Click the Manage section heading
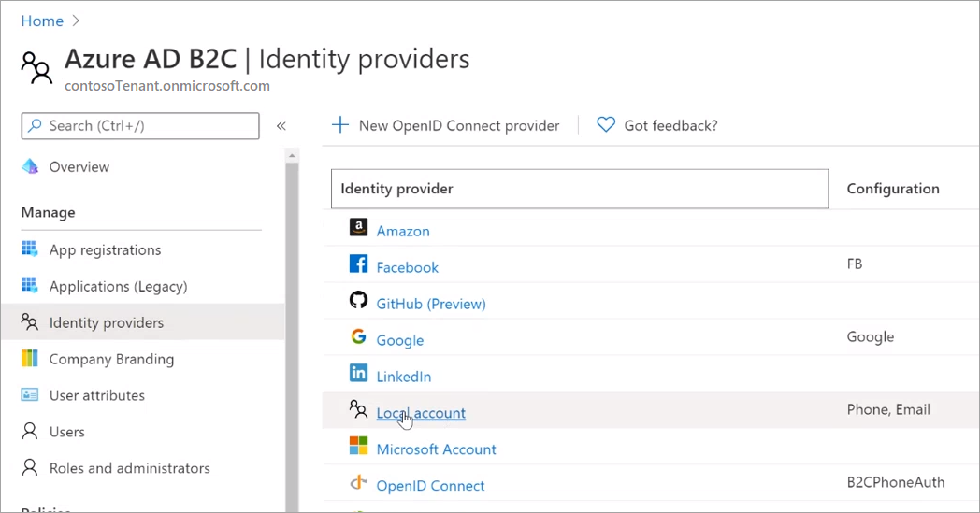This screenshot has height=513, width=980. (x=48, y=212)
